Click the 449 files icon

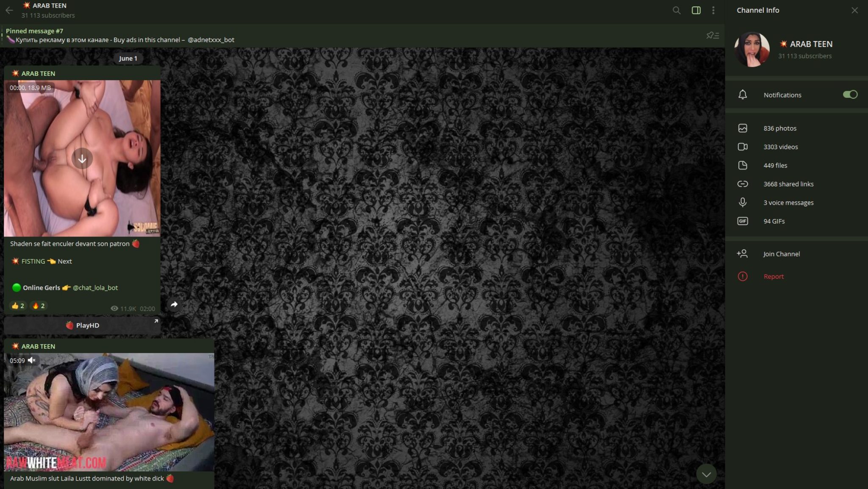[x=743, y=165]
